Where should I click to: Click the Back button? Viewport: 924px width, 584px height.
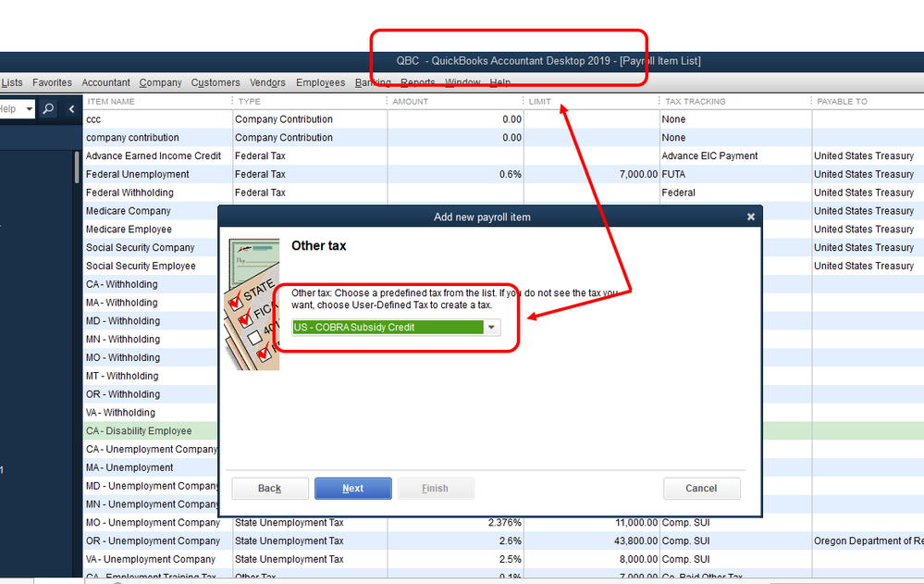pyautogui.click(x=270, y=489)
